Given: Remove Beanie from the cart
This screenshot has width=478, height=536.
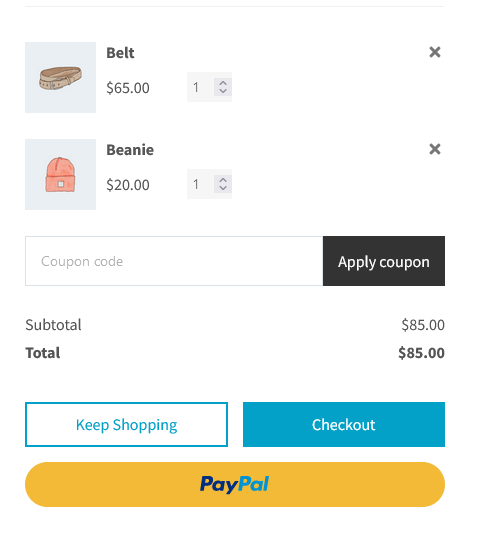Looking at the screenshot, I should 435,149.
